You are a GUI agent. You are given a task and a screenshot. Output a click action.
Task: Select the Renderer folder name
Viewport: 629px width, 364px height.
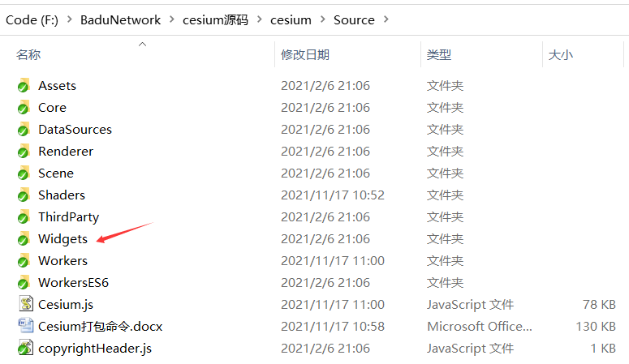click(x=65, y=151)
